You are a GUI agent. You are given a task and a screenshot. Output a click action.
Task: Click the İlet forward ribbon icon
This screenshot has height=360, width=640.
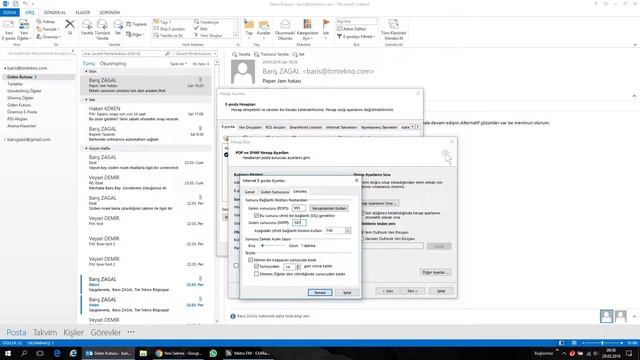click(118, 24)
